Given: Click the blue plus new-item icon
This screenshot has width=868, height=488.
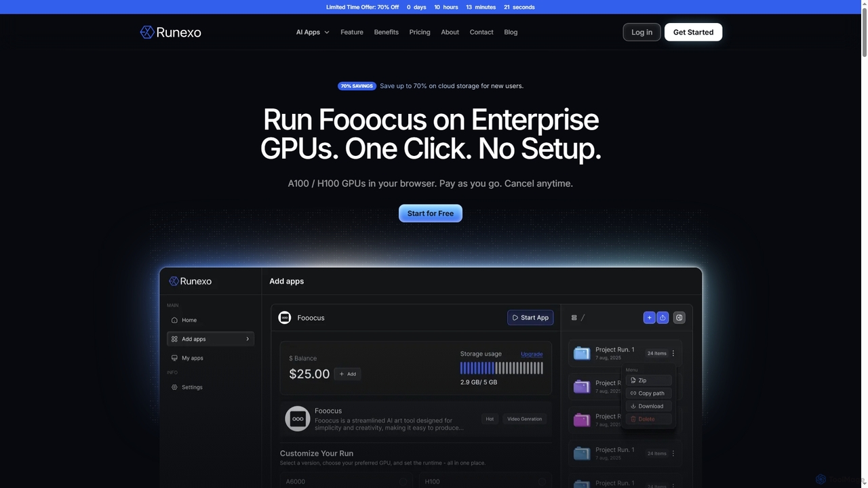Looking at the screenshot, I should pyautogui.click(x=649, y=317).
